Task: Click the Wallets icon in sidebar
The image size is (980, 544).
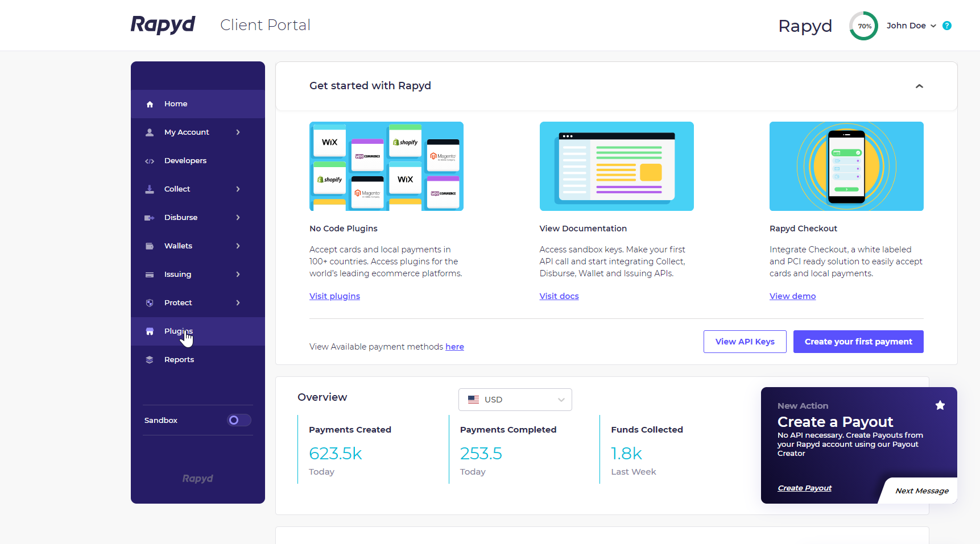Action: 150,246
